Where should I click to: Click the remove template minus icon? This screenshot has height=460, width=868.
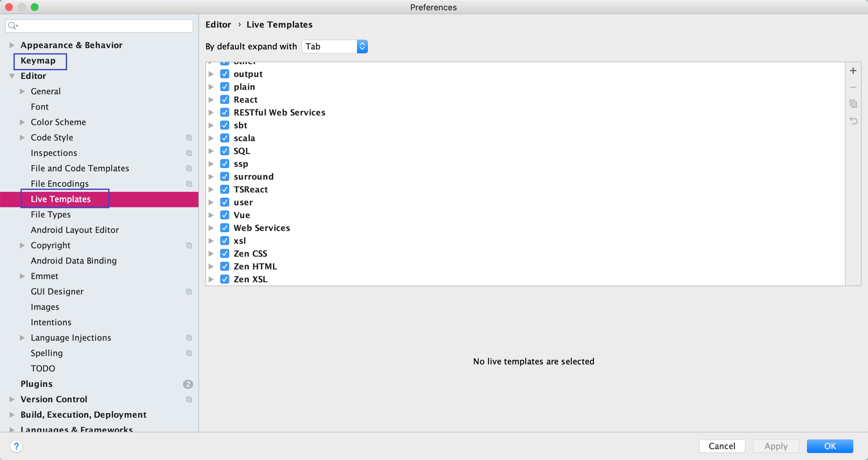(853, 87)
